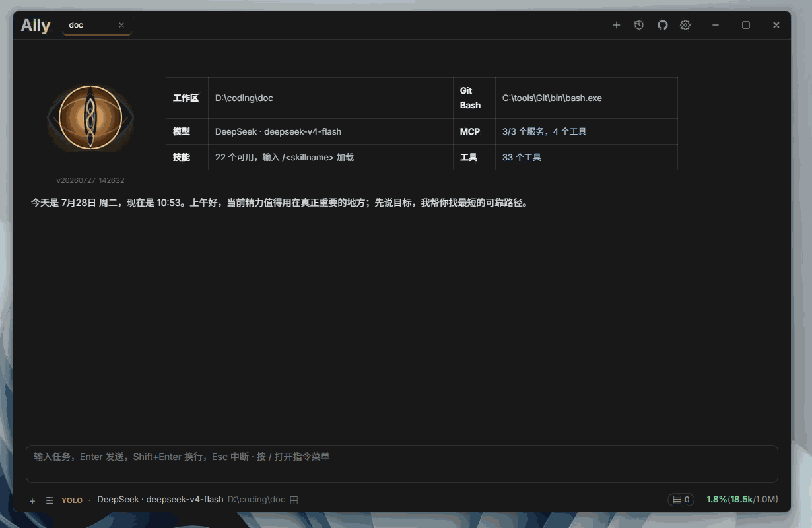Screen dimensions: 812x528
Task: Add attachment with bottom plus icon
Action: click(32, 500)
